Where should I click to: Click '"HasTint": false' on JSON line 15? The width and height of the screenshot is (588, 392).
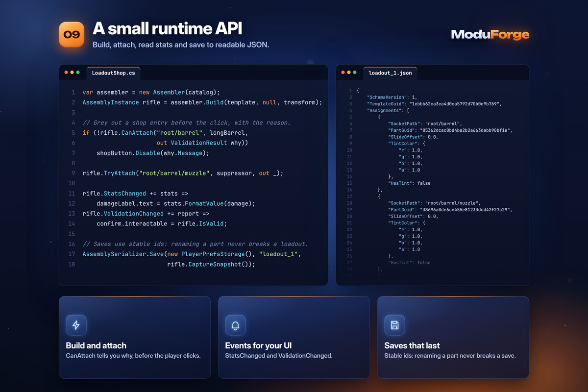(x=409, y=183)
